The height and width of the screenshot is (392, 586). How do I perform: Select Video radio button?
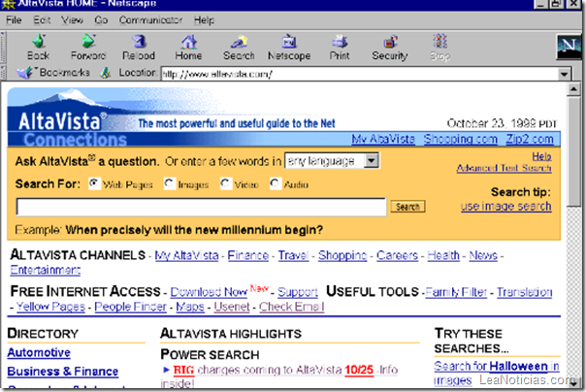click(x=225, y=183)
